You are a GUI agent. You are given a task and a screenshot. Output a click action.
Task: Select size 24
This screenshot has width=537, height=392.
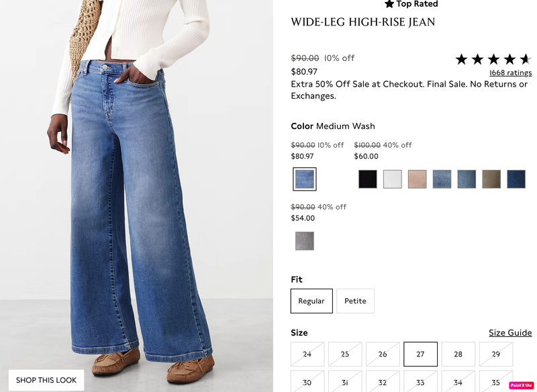point(307,354)
